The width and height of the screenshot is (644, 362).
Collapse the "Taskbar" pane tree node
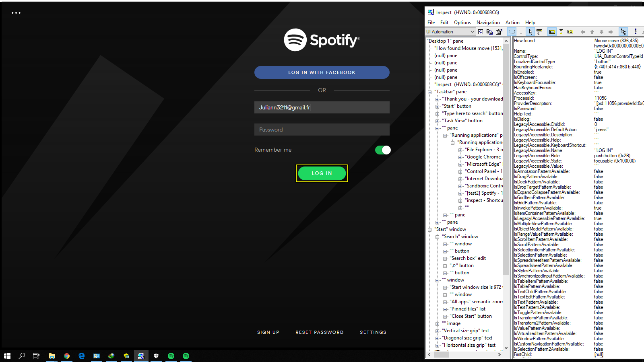(x=430, y=92)
